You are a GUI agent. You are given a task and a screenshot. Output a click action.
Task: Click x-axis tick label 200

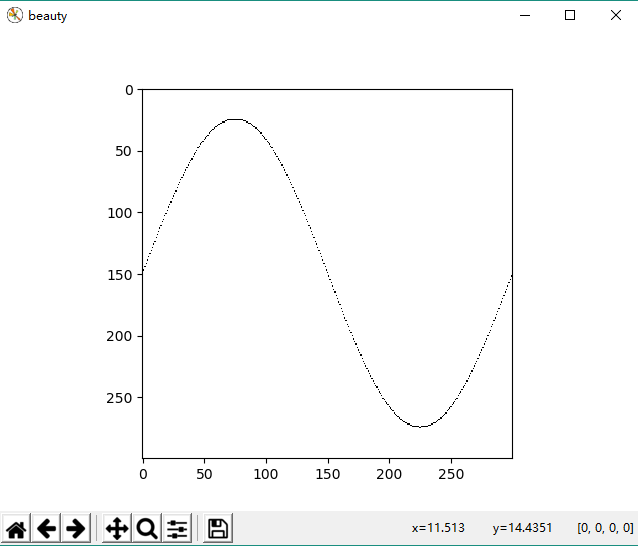(389, 474)
